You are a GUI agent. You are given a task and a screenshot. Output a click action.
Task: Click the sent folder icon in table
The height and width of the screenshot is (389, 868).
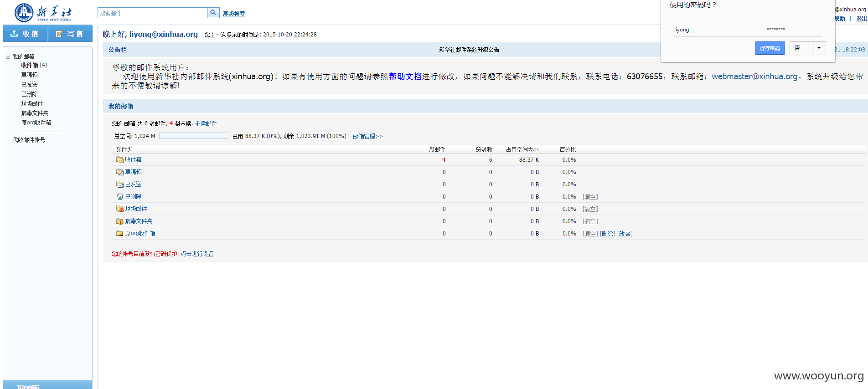[x=120, y=184]
